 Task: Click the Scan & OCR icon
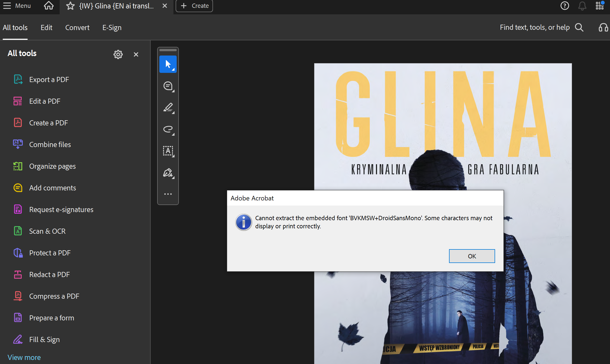tap(18, 231)
